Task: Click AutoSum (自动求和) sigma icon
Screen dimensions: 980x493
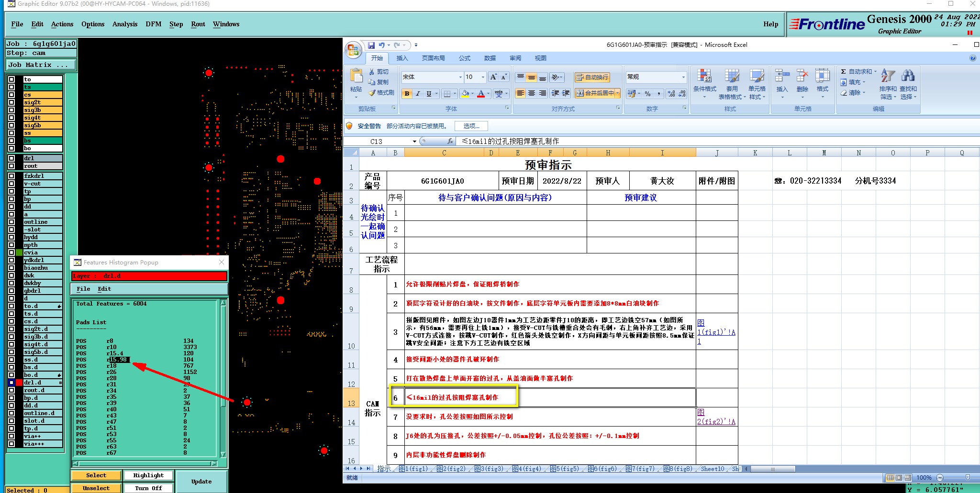Action: [x=843, y=72]
